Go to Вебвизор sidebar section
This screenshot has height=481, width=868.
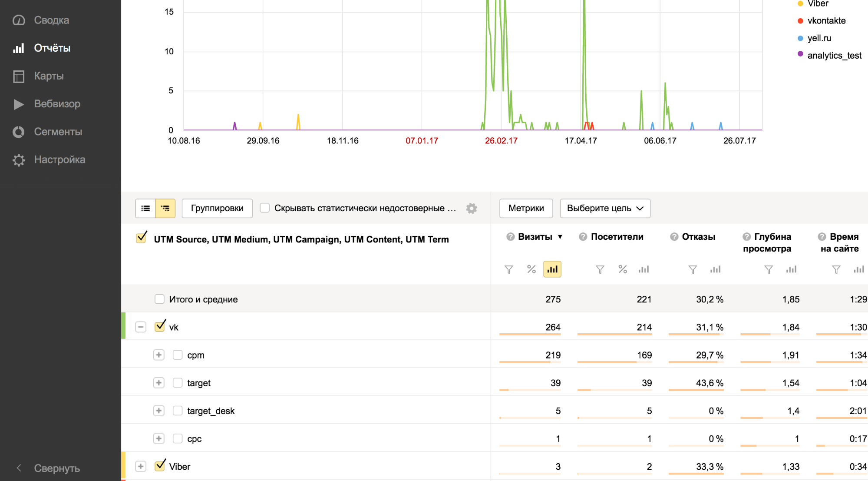tap(57, 104)
